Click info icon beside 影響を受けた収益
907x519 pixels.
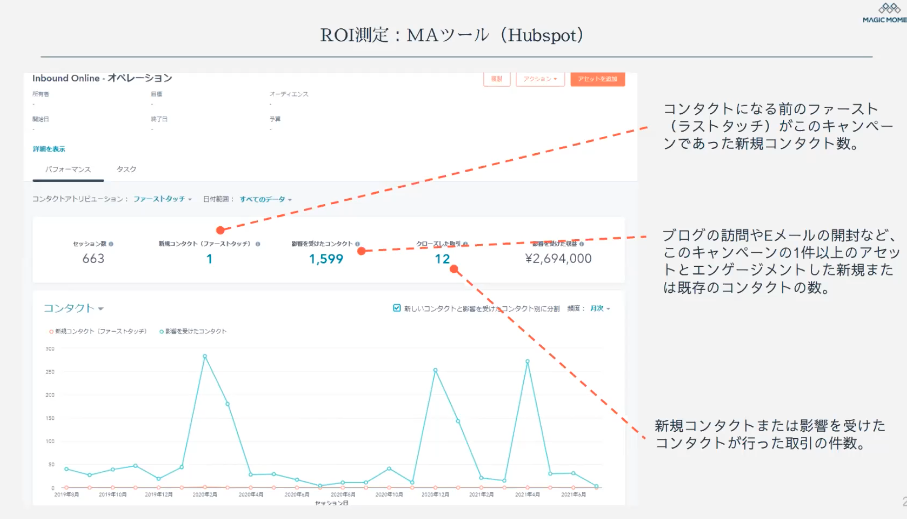click(x=581, y=244)
